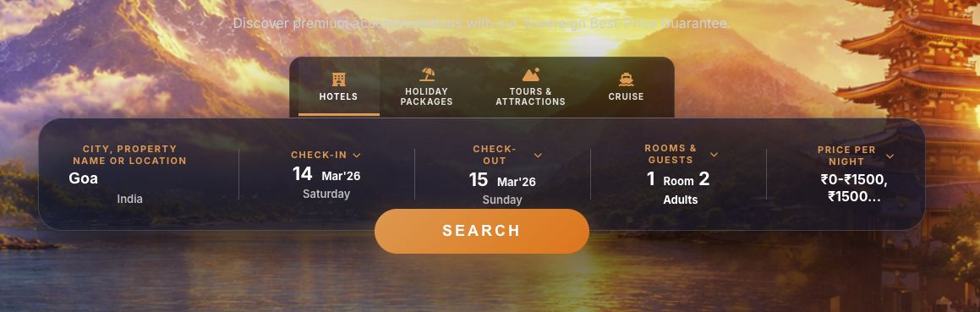The height and width of the screenshot is (312, 980).
Task: Open the Check-in chevron arrow
Action: tap(357, 155)
